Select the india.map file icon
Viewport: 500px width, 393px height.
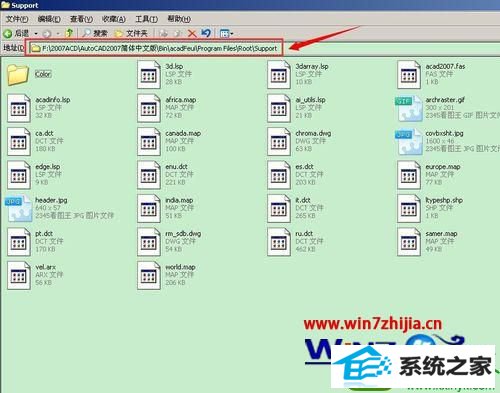(x=149, y=208)
